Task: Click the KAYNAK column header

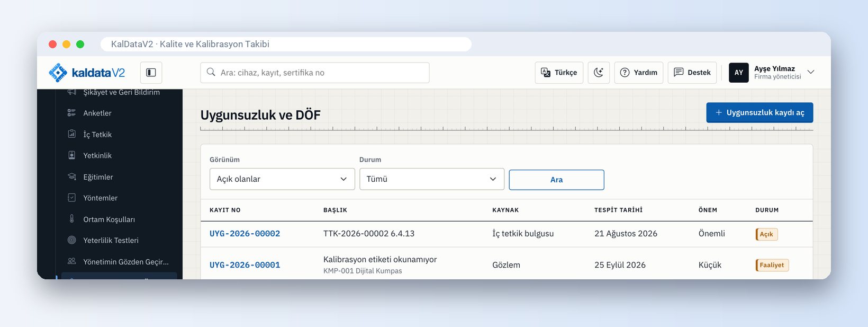Action: (x=505, y=210)
